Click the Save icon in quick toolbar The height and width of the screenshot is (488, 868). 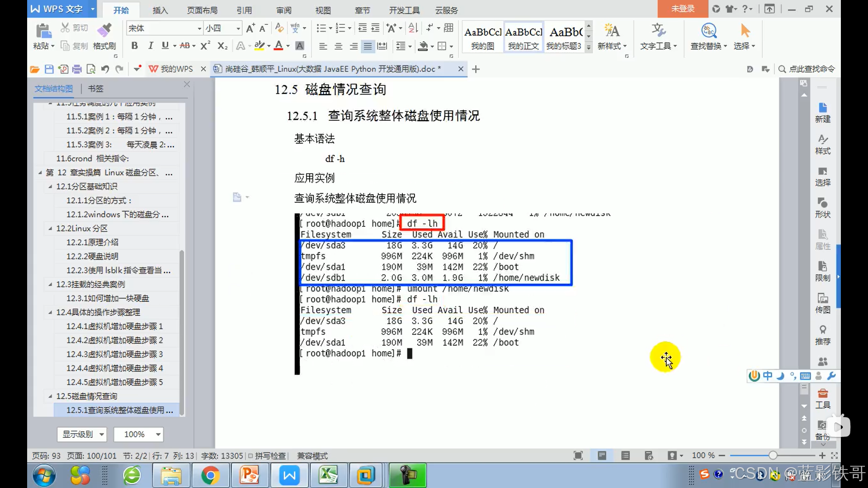(49, 69)
